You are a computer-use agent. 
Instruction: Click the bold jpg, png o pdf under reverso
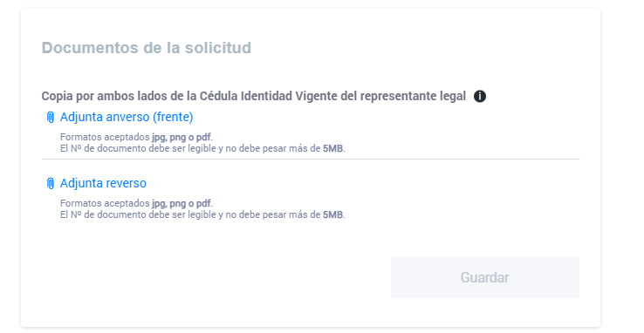click(x=182, y=203)
